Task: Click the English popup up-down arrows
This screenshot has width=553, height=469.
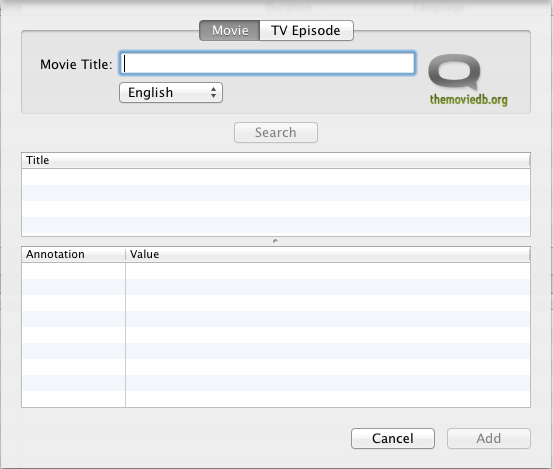Action: 213,93
